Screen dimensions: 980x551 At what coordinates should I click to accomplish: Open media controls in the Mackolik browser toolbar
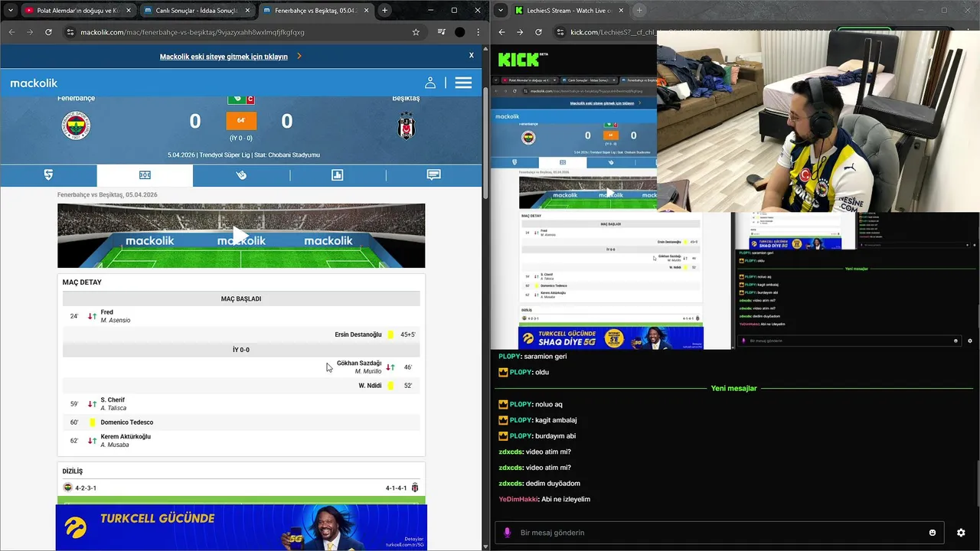[x=441, y=32]
